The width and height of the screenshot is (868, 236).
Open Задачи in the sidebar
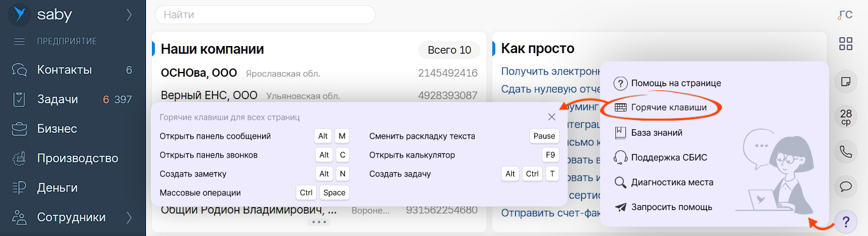tap(57, 100)
